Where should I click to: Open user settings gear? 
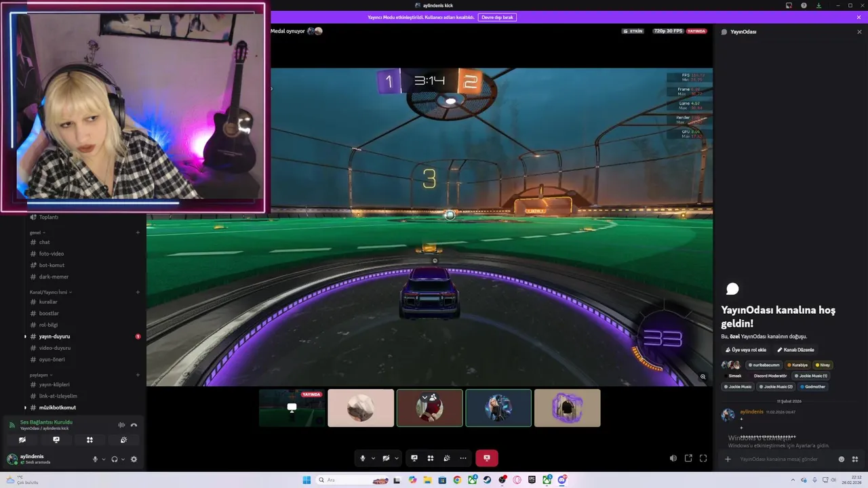134,459
